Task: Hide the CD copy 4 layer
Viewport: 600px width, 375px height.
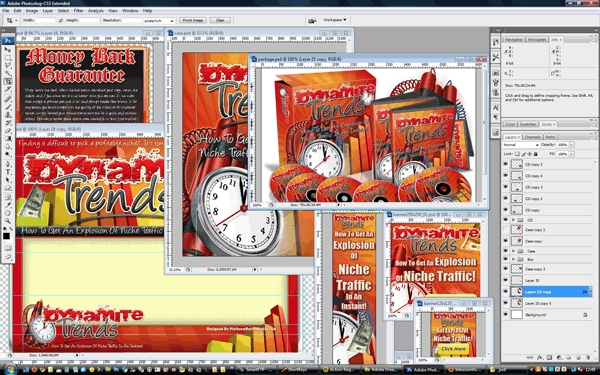Action: (x=505, y=176)
